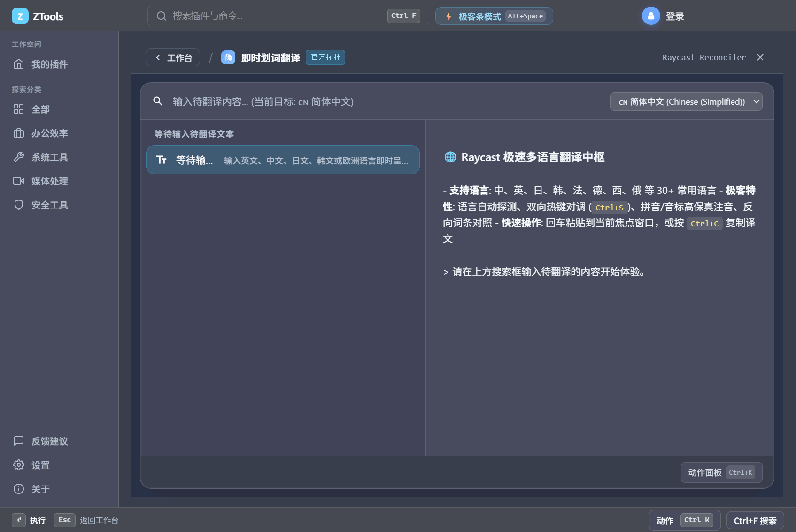Open the bottom 动作 Ctrl K button
Image resolution: width=796 pixels, height=532 pixels.
tap(685, 520)
